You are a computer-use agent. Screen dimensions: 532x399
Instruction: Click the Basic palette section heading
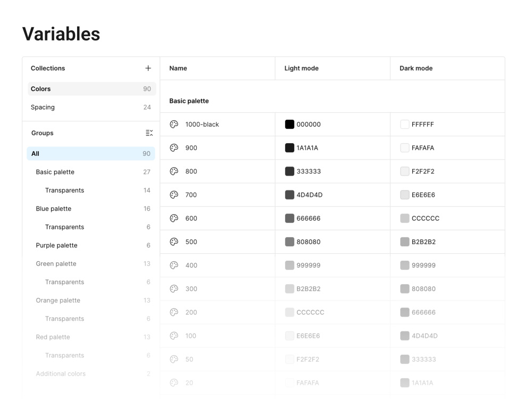pyautogui.click(x=189, y=101)
